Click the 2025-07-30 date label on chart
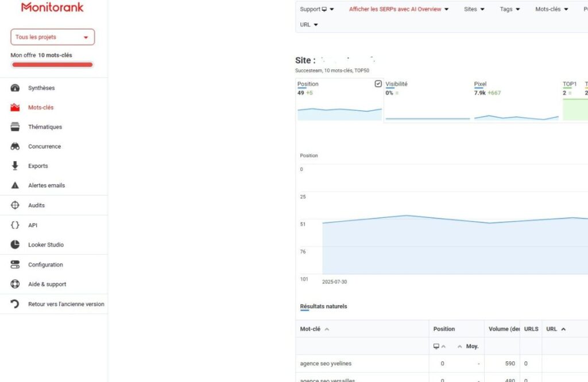588x382 pixels. [x=334, y=282]
